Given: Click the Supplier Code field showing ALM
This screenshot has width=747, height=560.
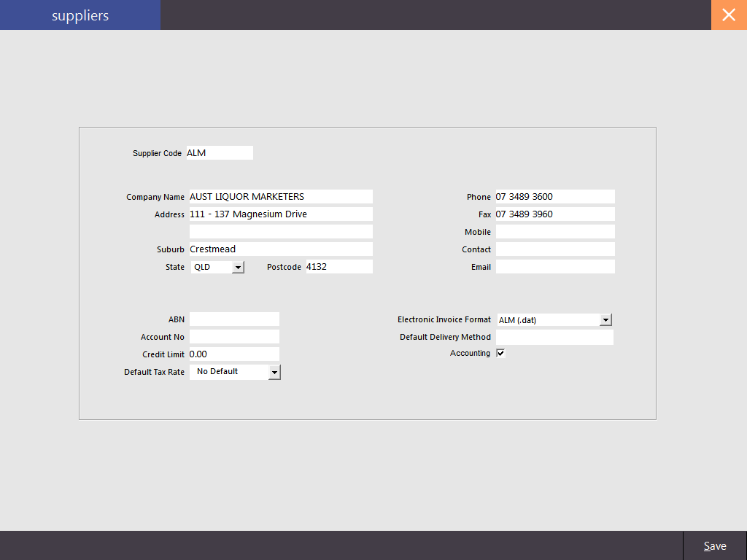Looking at the screenshot, I should point(219,152).
